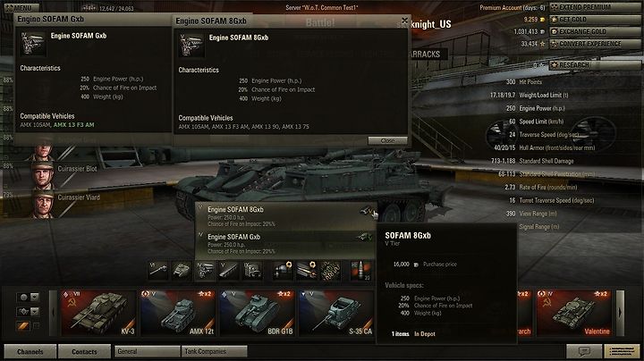644x361 pixels.
Task: Toggle the orange stripe vehicle filter button
Action: coord(23,326)
